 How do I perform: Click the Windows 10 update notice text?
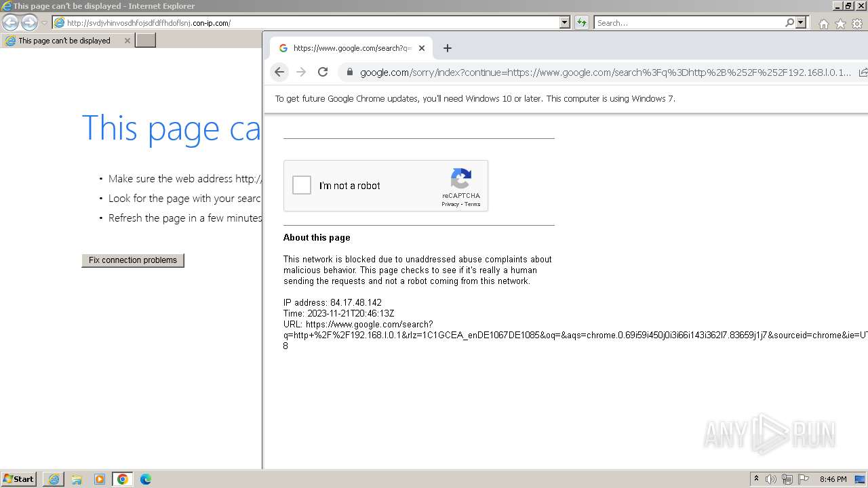[475, 99]
